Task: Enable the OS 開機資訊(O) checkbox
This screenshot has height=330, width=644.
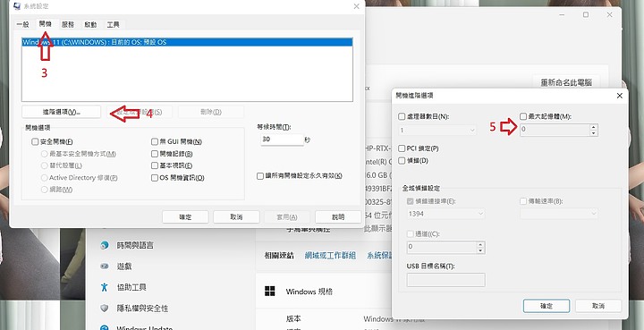Action: coord(155,178)
